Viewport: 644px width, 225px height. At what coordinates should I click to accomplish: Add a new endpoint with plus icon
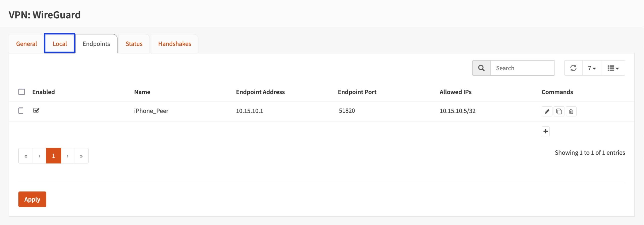pyautogui.click(x=546, y=131)
